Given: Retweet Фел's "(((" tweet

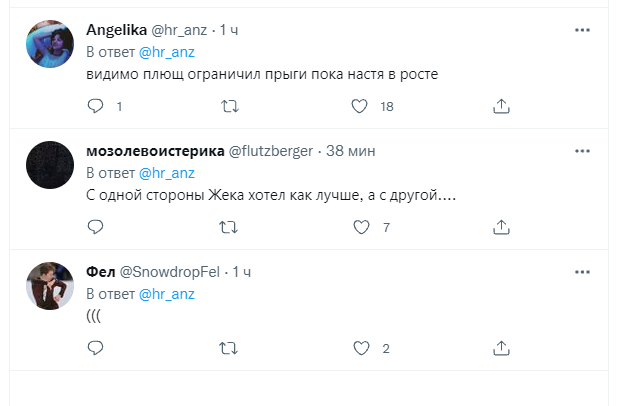Looking at the screenshot, I should click(x=229, y=348).
